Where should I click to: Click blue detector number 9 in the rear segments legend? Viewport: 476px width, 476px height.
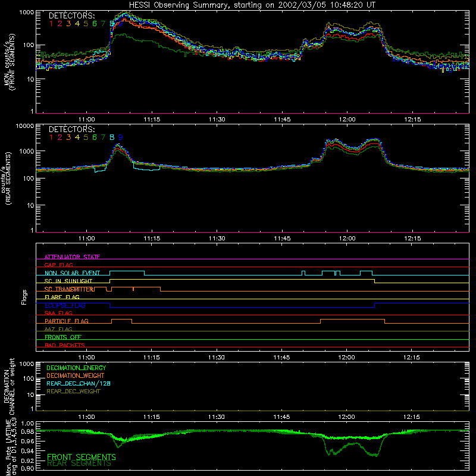point(121,137)
